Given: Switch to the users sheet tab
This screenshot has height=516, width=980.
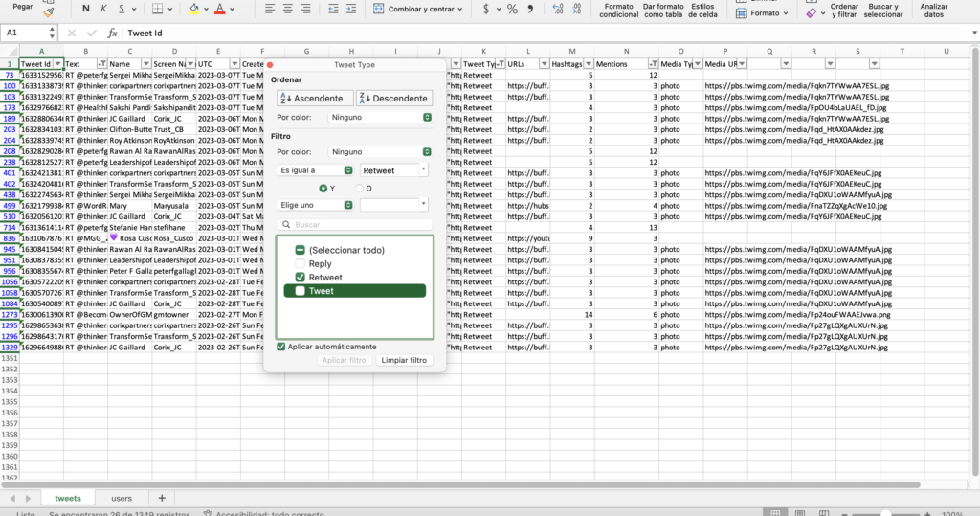Looking at the screenshot, I should click(x=122, y=498).
